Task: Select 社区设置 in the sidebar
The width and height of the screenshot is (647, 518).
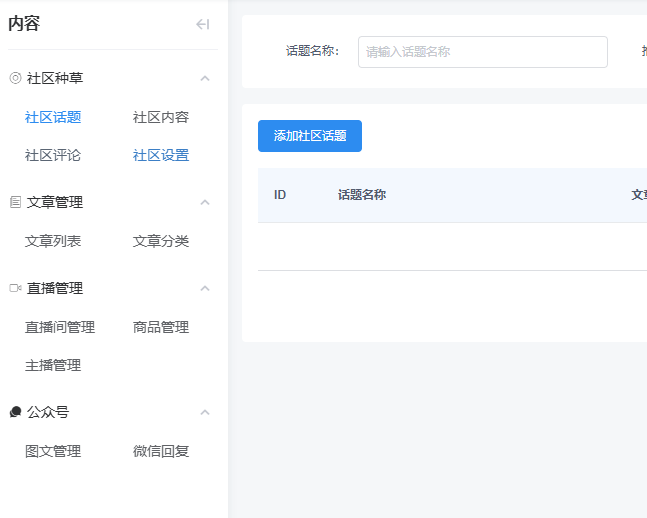Action: click(161, 155)
